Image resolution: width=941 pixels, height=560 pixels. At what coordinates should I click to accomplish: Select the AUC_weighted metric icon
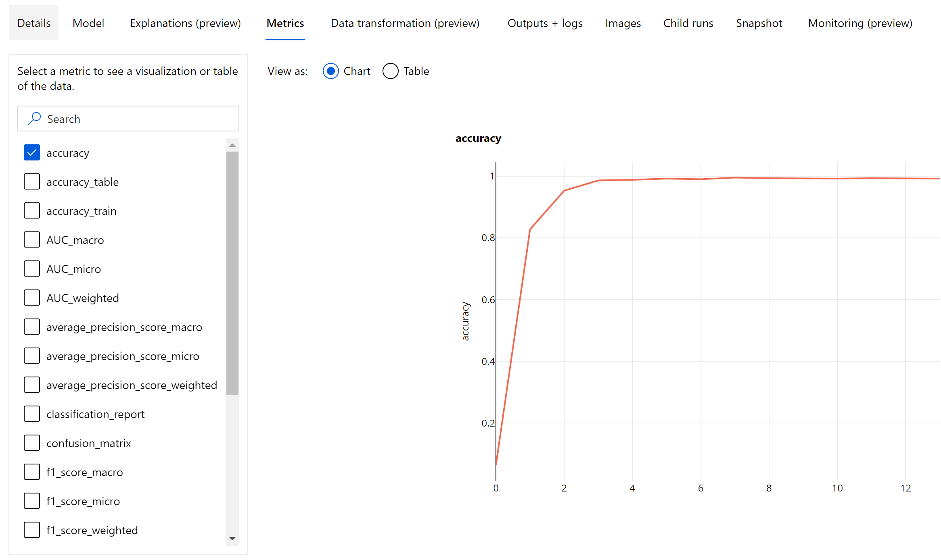(31, 297)
